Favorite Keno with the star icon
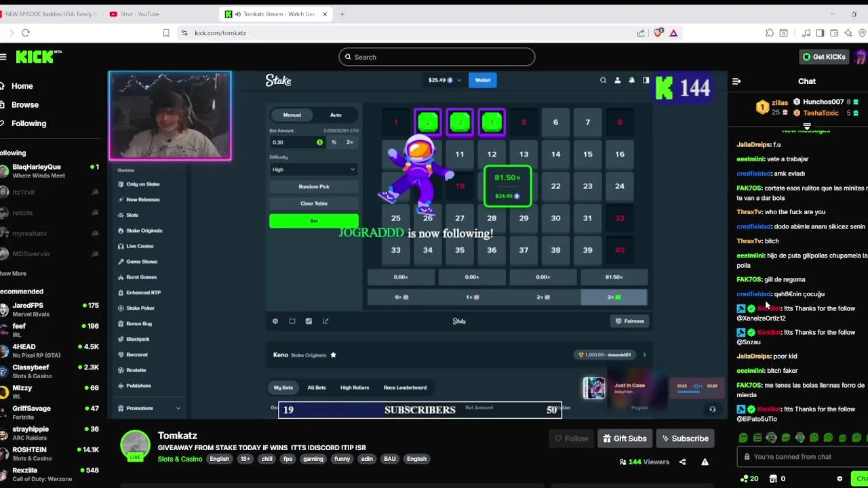The height and width of the screenshot is (488, 868). pos(333,354)
